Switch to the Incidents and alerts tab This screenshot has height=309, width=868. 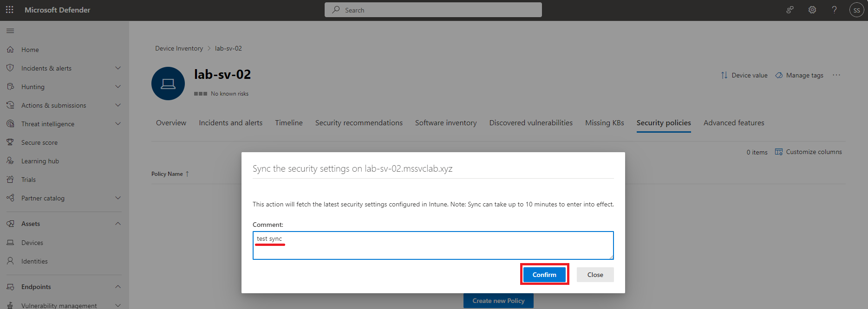pyautogui.click(x=231, y=123)
